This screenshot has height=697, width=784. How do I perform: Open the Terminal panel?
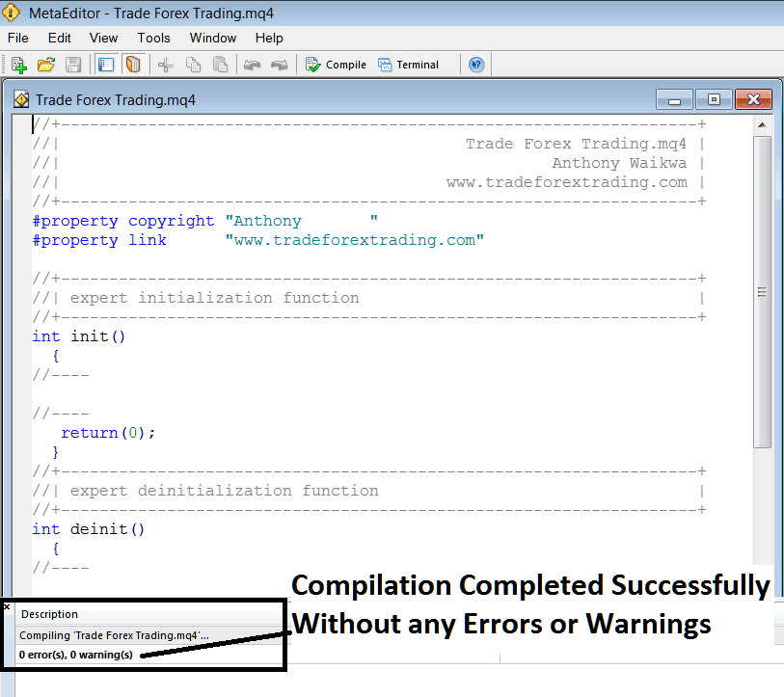click(x=408, y=64)
